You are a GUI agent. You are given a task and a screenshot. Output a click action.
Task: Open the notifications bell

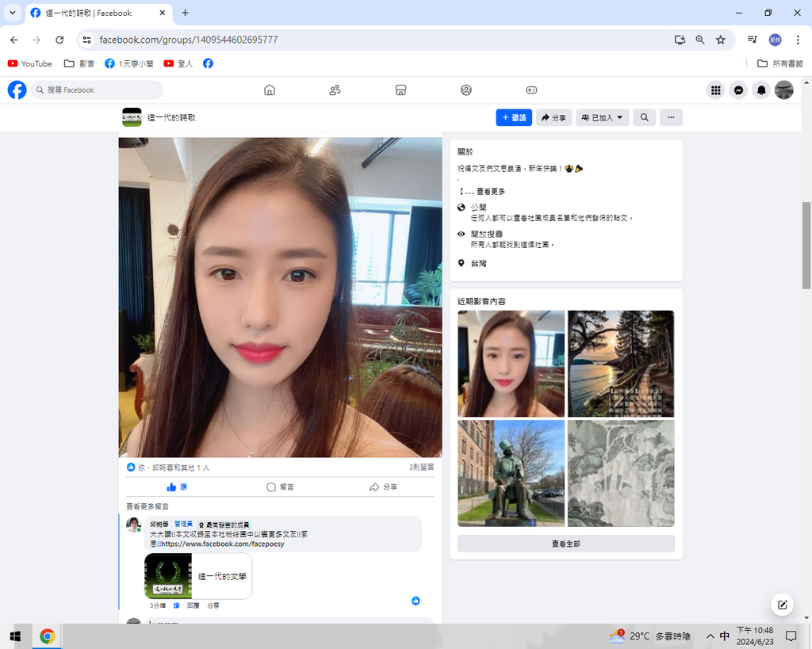click(761, 90)
